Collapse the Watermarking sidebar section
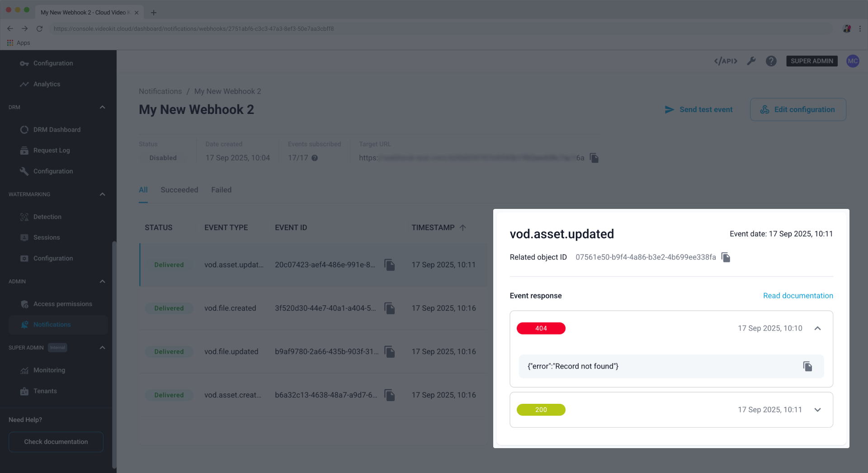 [102, 194]
